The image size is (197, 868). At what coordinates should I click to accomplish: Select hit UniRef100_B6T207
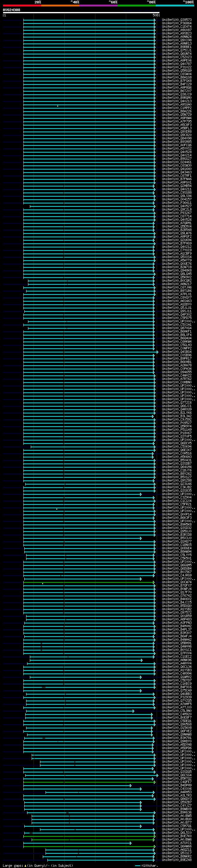pos(177,91)
